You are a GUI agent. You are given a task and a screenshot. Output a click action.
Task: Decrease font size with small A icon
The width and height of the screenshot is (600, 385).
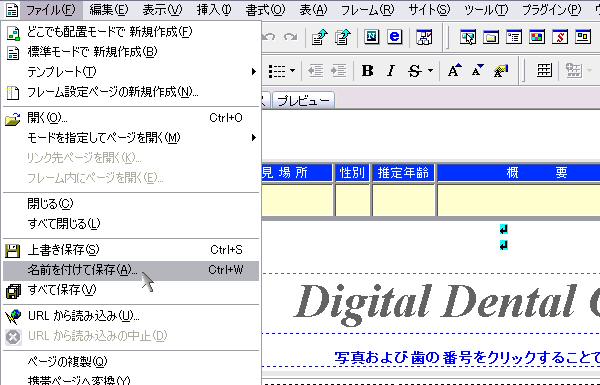[477, 71]
